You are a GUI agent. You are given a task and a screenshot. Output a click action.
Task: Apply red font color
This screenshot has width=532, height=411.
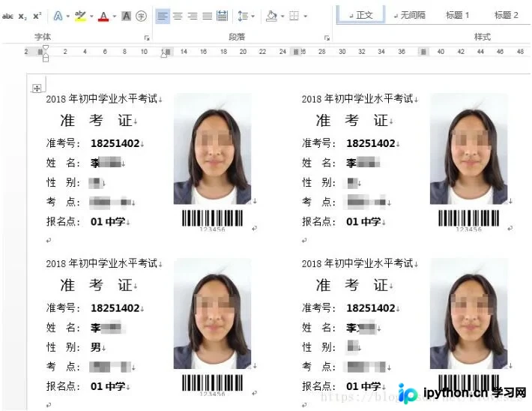(103, 16)
